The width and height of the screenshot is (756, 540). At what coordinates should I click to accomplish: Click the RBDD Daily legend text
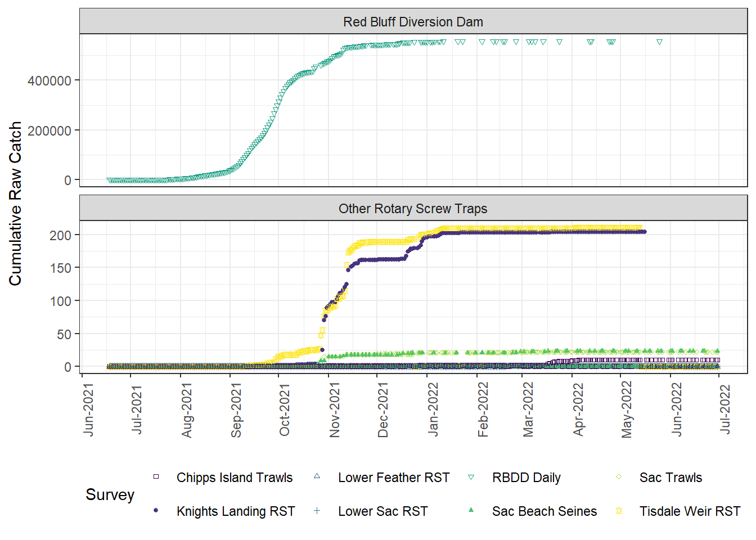coord(526,478)
